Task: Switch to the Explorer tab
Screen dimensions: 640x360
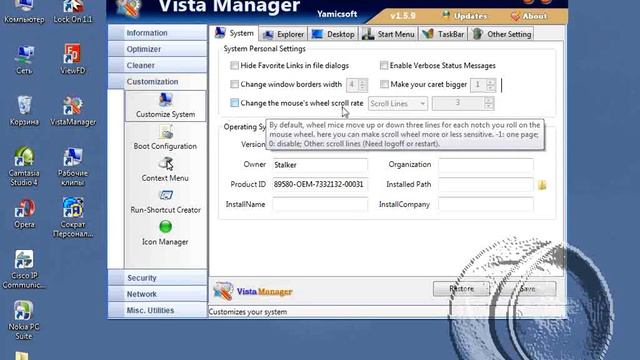Action: click(x=283, y=34)
